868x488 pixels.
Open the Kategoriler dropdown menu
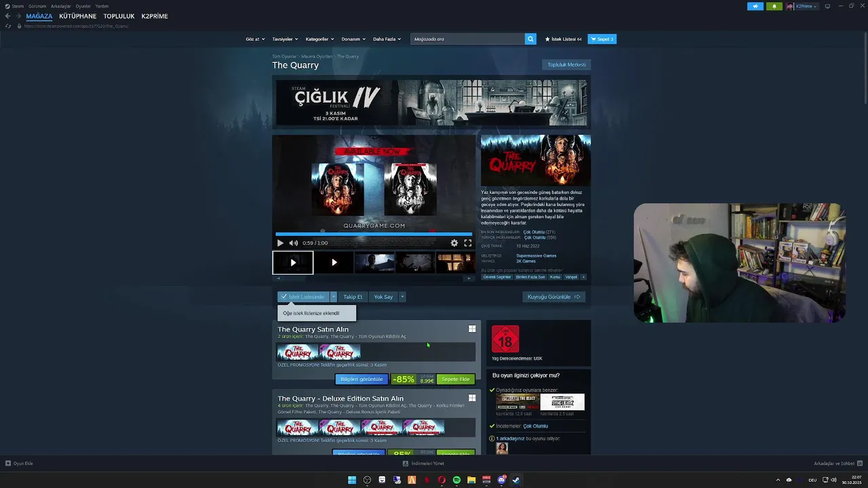[319, 39]
